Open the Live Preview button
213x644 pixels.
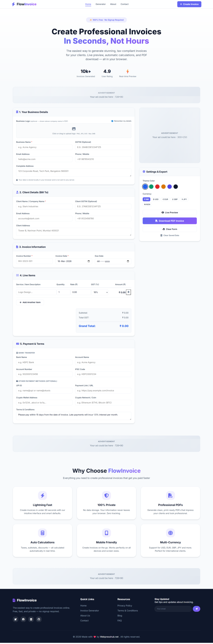coord(170,213)
